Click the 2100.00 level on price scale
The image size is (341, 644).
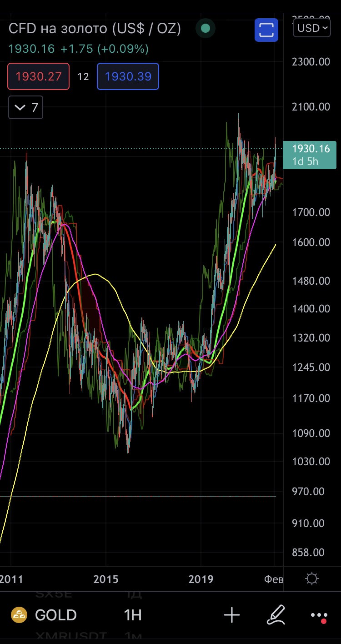(x=311, y=107)
